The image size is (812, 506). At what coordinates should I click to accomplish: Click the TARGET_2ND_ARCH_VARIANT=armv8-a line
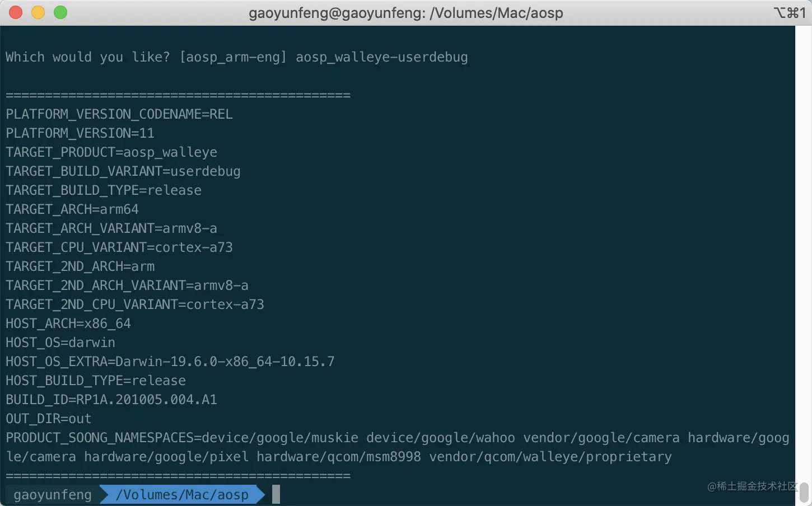click(127, 285)
